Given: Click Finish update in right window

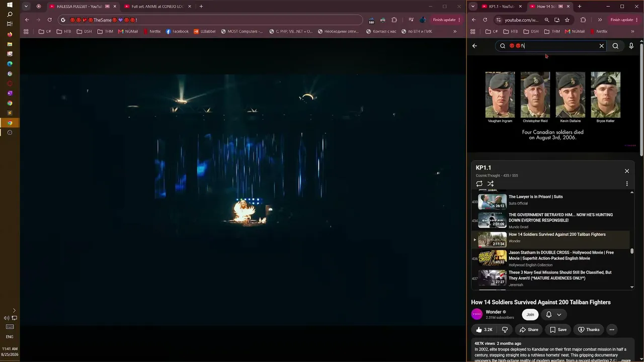Looking at the screenshot, I should [x=624, y=20].
